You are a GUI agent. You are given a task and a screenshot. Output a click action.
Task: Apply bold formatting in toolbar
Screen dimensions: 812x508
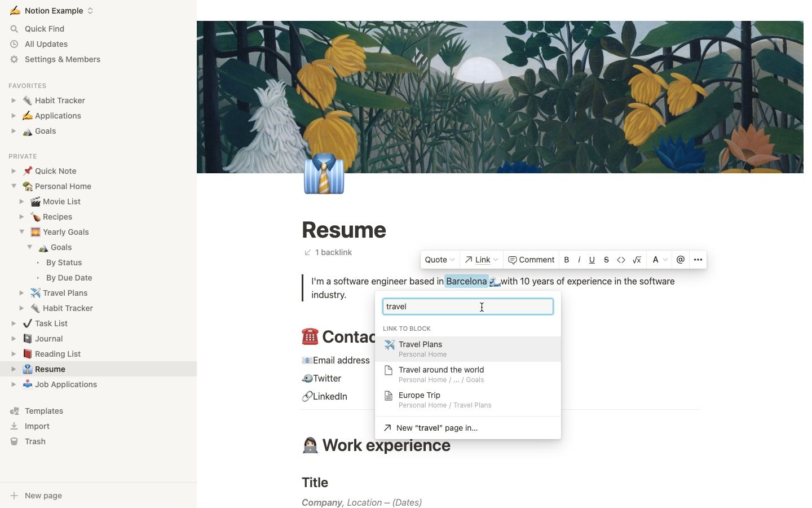tap(567, 260)
